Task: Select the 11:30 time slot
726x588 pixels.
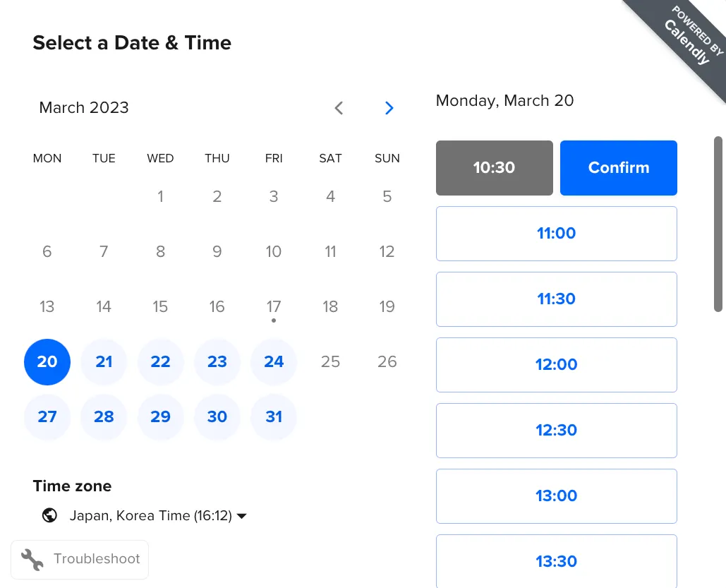Action: click(556, 299)
